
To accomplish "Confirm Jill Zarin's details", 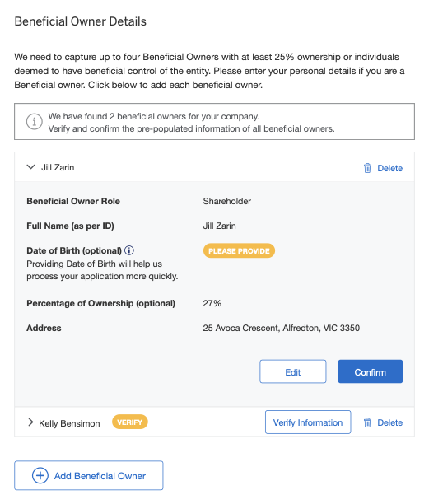I will click(x=370, y=371).
